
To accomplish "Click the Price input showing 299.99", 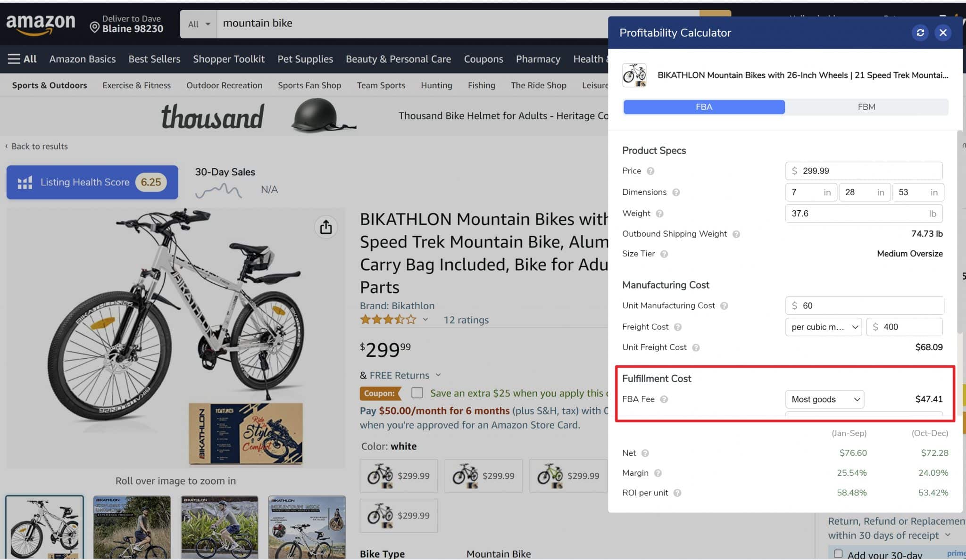I will click(x=864, y=171).
